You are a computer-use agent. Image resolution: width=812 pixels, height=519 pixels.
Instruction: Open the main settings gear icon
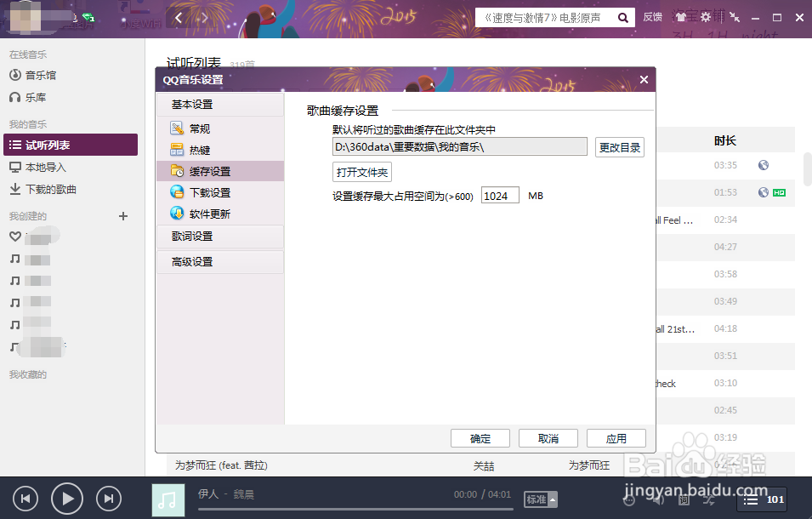tap(706, 17)
